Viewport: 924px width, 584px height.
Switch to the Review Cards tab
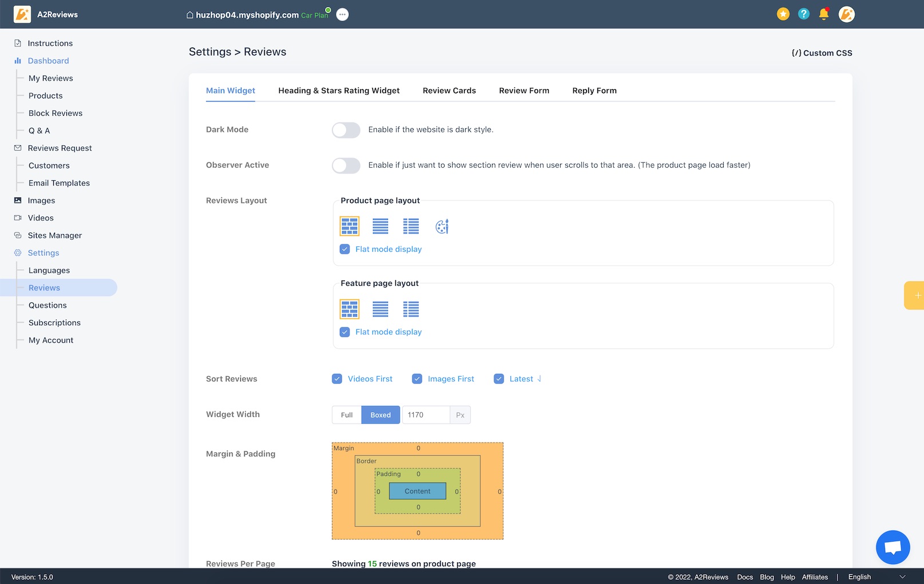click(449, 90)
